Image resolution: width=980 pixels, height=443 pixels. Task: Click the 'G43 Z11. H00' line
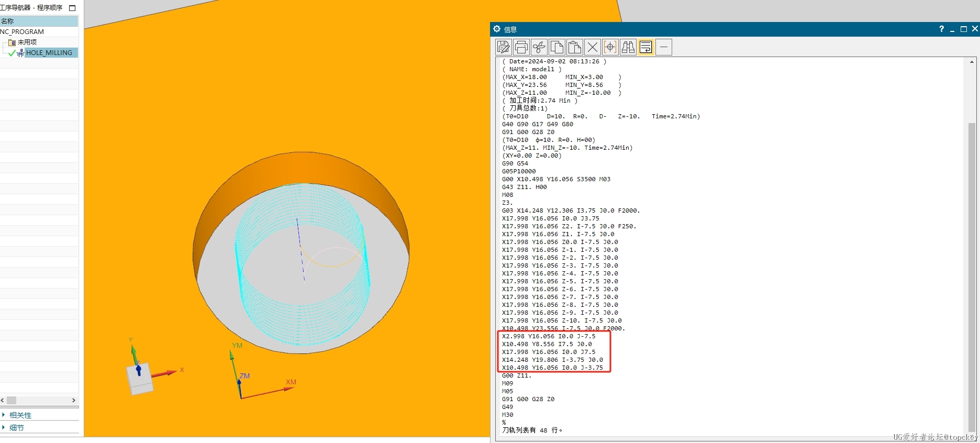click(x=524, y=187)
